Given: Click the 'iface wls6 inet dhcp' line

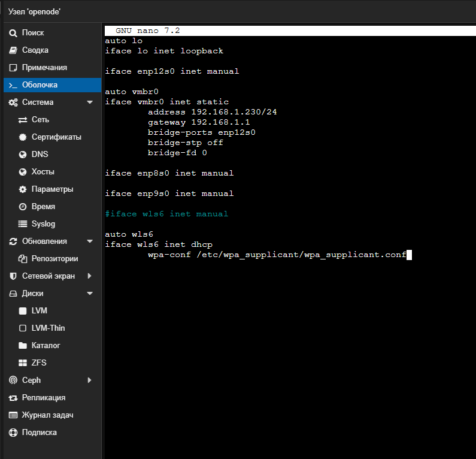Looking at the screenshot, I should pyautogui.click(x=159, y=244).
